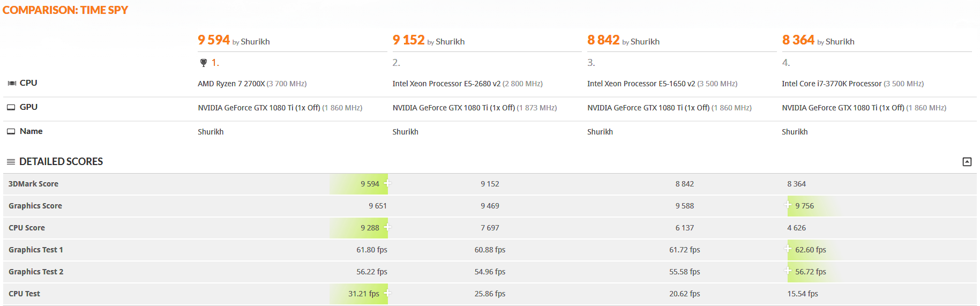The width and height of the screenshot is (980, 306).
Task: Open the 9 152 score result
Action: pyautogui.click(x=408, y=40)
